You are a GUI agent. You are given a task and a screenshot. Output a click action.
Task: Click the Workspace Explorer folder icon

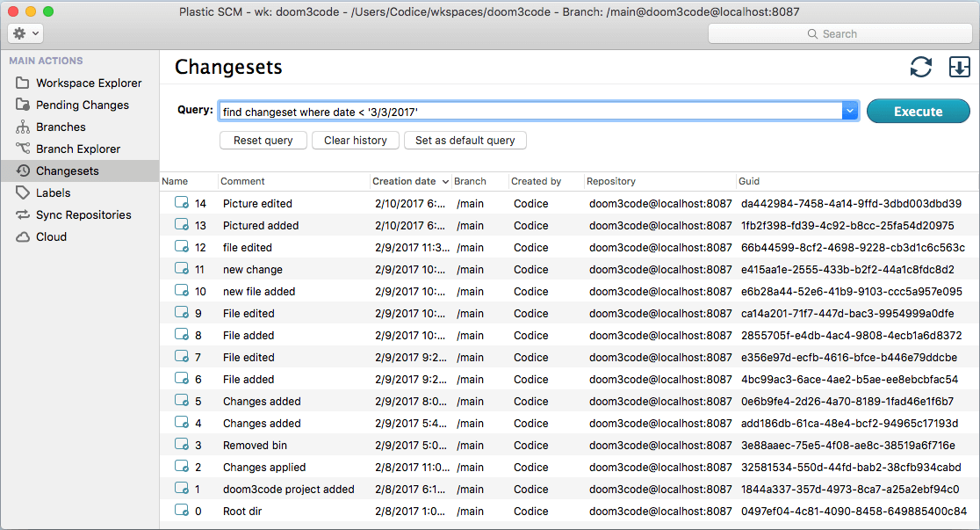pyautogui.click(x=23, y=83)
